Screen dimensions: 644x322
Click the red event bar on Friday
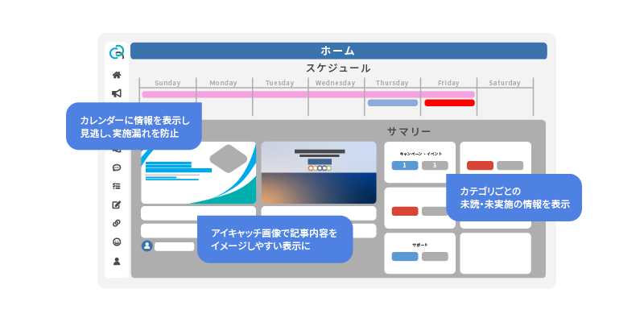click(449, 103)
